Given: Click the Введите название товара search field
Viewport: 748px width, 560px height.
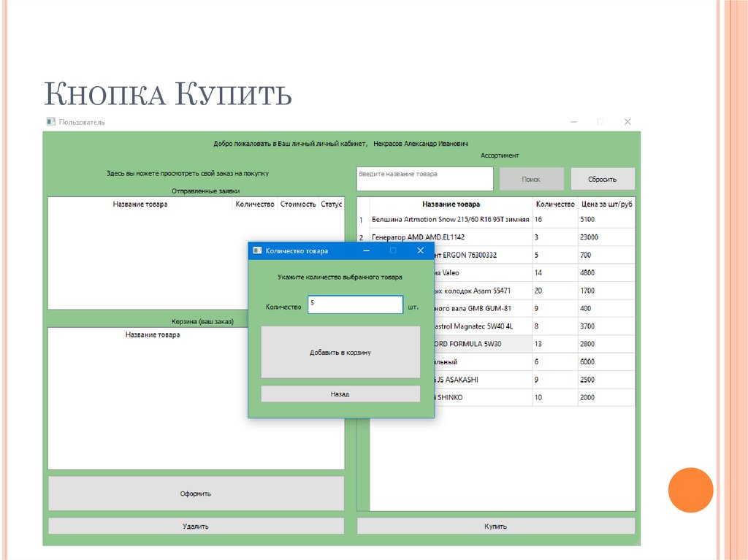Looking at the screenshot, I should click(x=424, y=179).
